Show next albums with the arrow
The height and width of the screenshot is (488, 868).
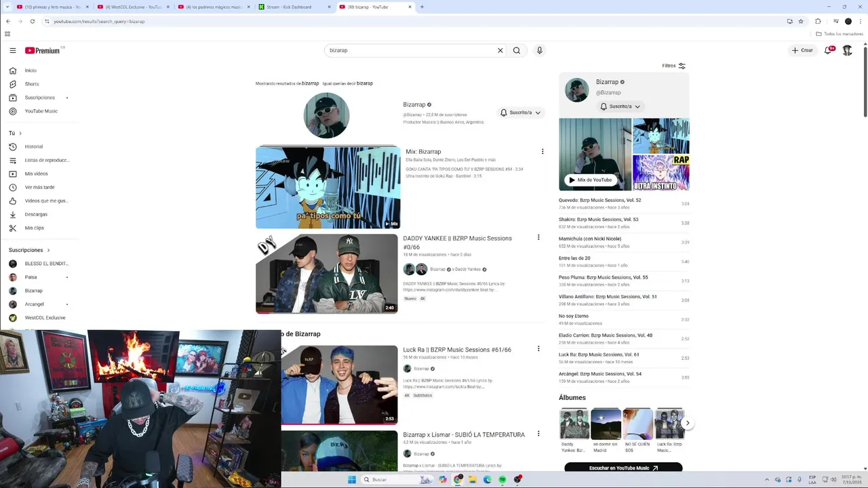687,423
